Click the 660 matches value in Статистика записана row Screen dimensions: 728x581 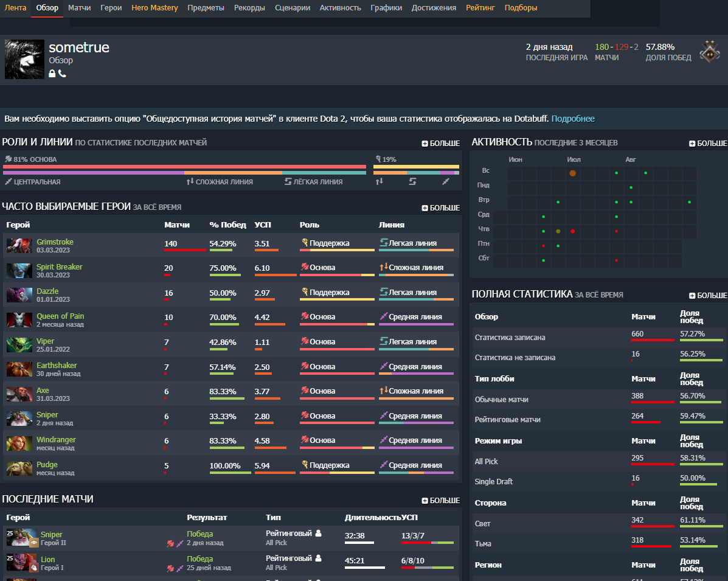point(637,334)
